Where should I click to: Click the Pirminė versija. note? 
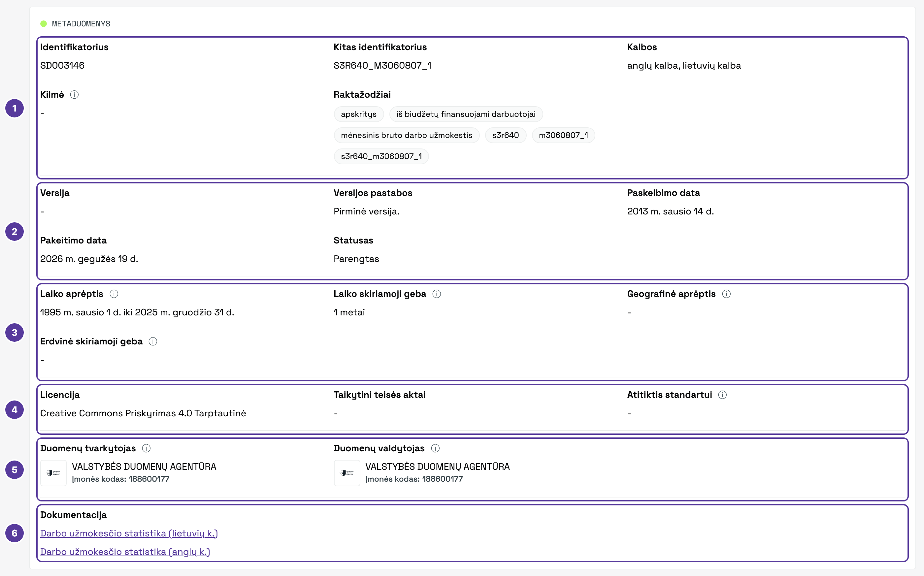367,211
